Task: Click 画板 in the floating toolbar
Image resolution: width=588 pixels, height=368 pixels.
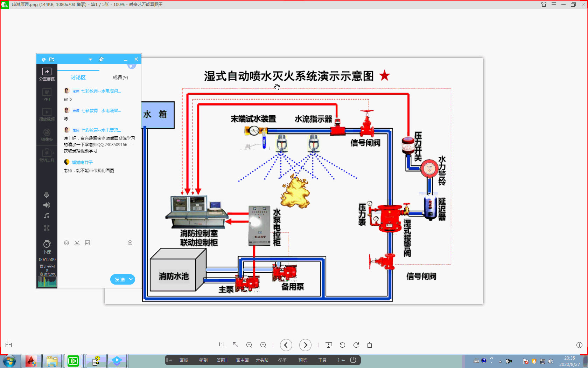Action: [x=184, y=360]
